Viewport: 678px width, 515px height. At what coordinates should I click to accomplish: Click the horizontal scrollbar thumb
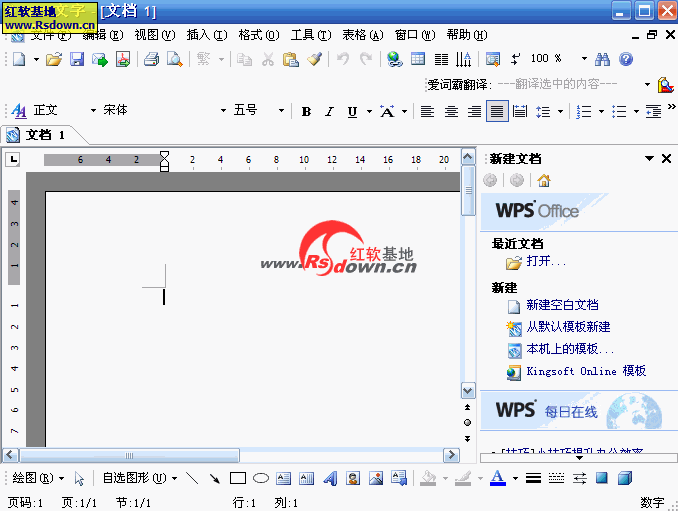(x=129, y=455)
